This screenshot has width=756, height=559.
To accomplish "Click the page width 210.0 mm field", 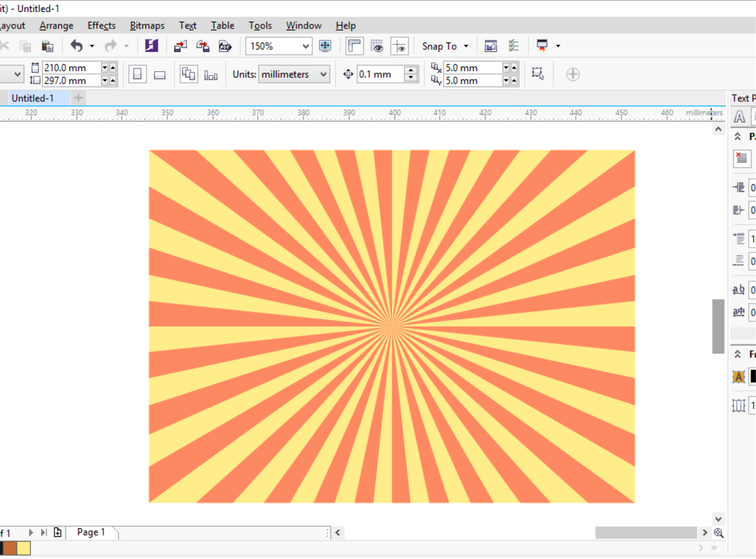I will point(71,68).
